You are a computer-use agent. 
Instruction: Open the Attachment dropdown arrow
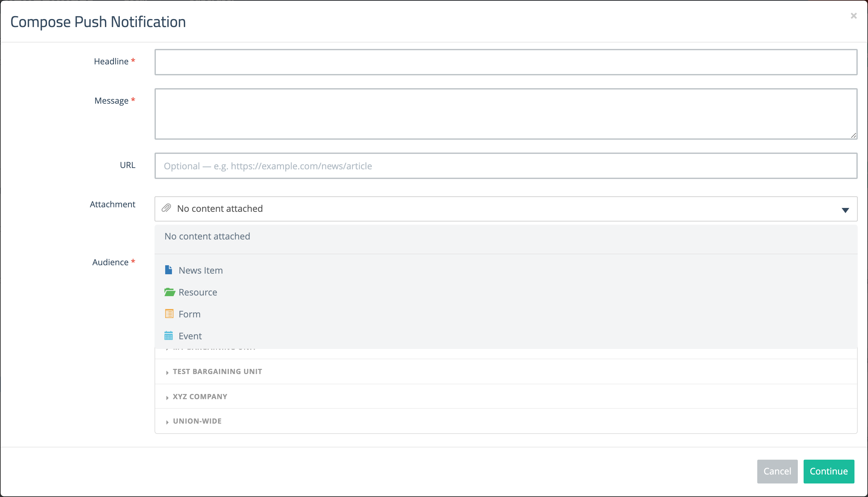pos(845,210)
